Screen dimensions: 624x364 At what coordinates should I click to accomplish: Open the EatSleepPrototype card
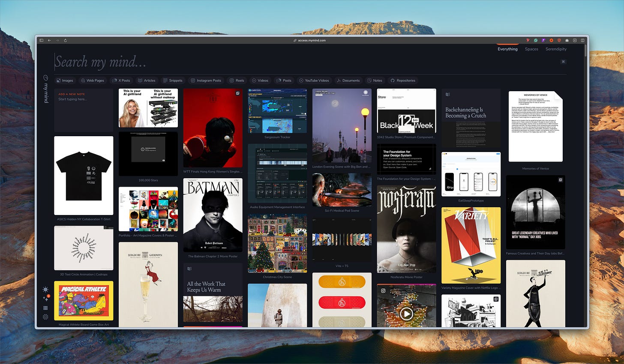tap(471, 174)
